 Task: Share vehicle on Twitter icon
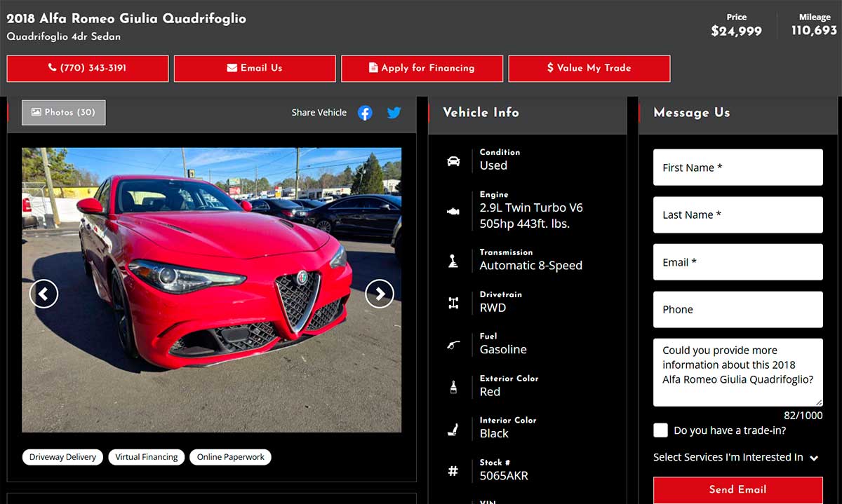[394, 113]
